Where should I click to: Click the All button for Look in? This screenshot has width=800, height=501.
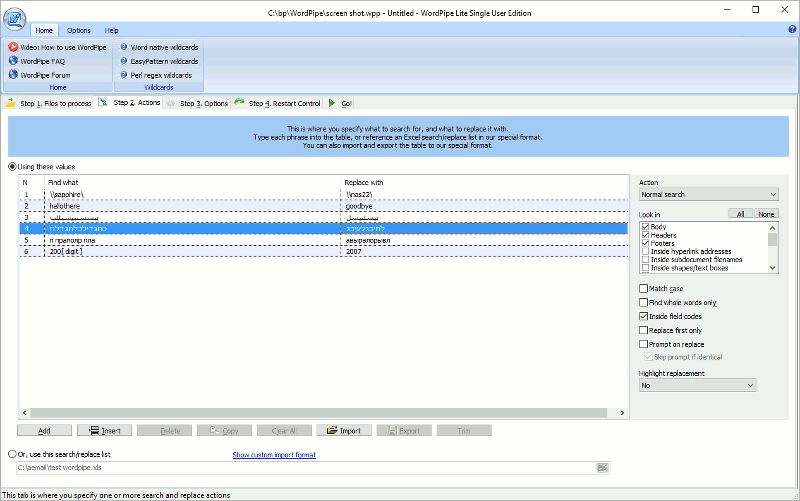point(740,214)
